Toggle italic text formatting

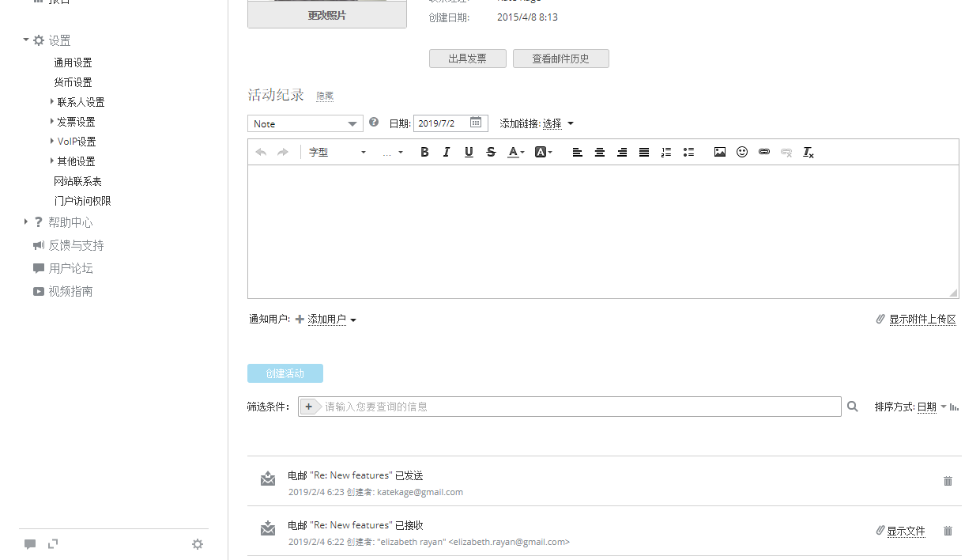click(447, 152)
